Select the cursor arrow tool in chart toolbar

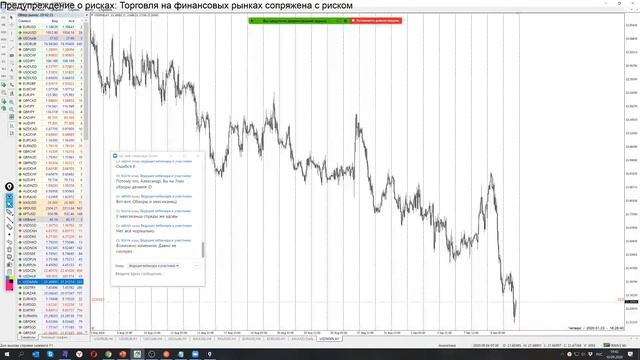click(x=11, y=18)
